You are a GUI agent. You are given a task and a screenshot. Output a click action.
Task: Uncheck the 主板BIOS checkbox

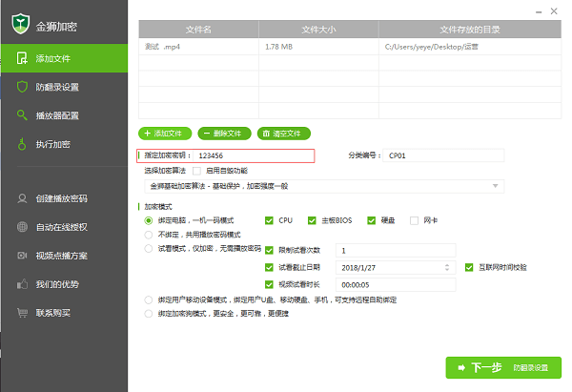[312, 220]
